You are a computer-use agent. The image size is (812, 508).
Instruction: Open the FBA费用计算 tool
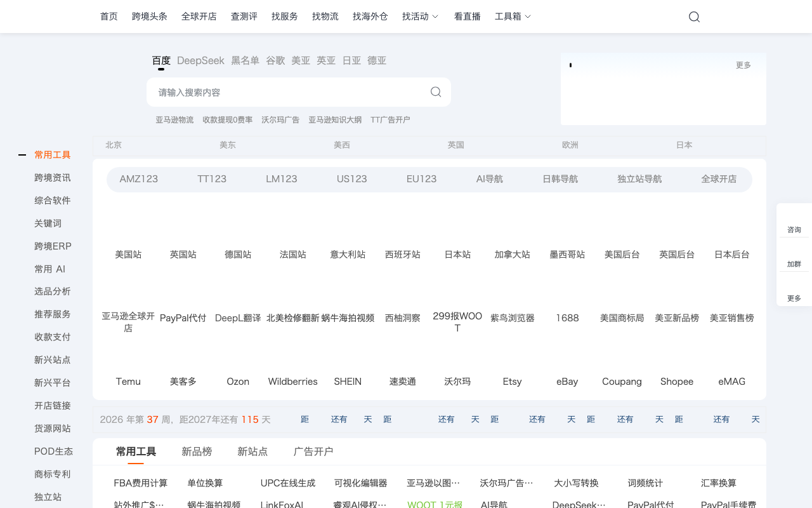click(x=141, y=483)
